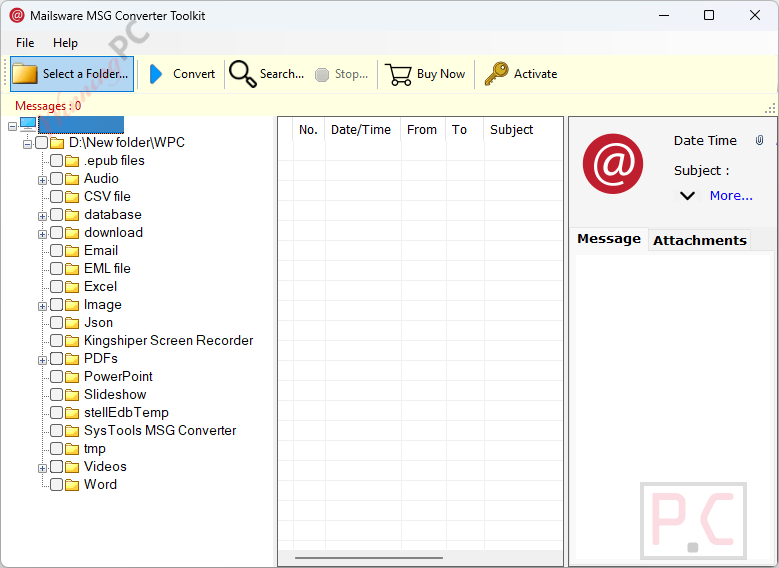Click the Messages : 0 status text
The image size is (779, 568).
click(x=48, y=106)
